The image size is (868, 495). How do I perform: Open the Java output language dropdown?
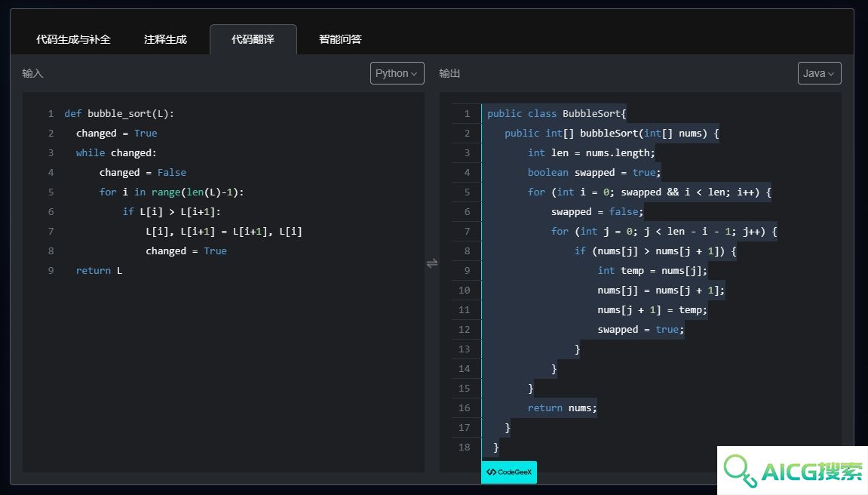(819, 73)
